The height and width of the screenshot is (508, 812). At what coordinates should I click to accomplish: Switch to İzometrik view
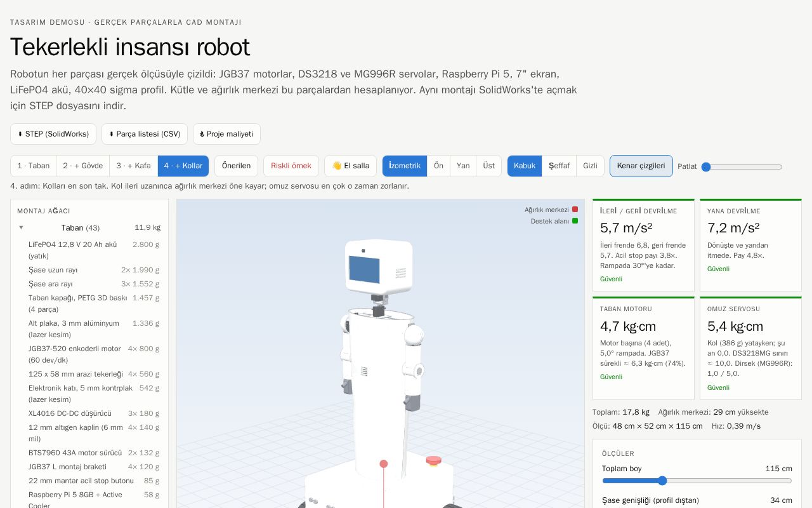[x=405, y=166]
